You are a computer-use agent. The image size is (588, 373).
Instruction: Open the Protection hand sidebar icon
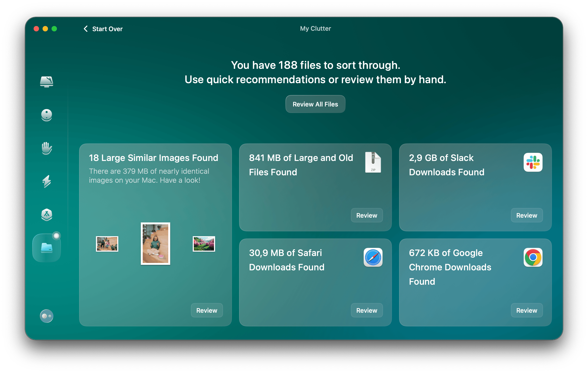coord(46,148)
